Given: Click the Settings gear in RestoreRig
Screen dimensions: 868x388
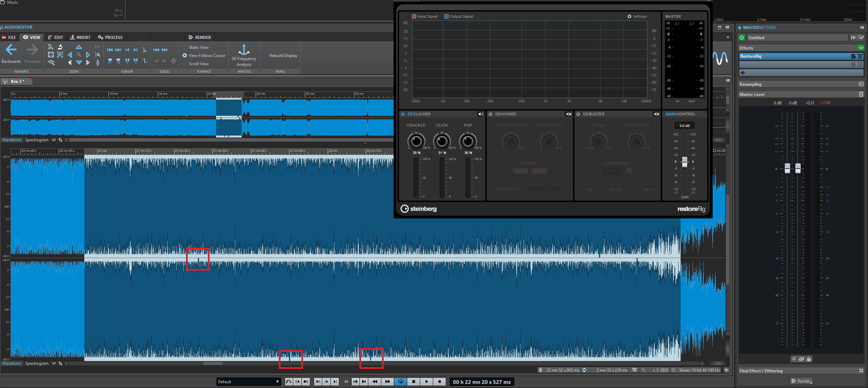Looking at the screenshot, I should click(x=629, y=16).
